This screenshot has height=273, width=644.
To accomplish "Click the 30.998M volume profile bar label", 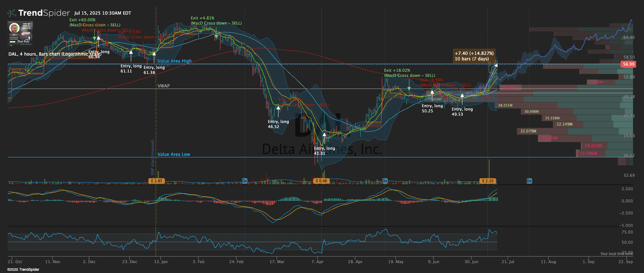I will pyautogui.click(x=531, y=112).
